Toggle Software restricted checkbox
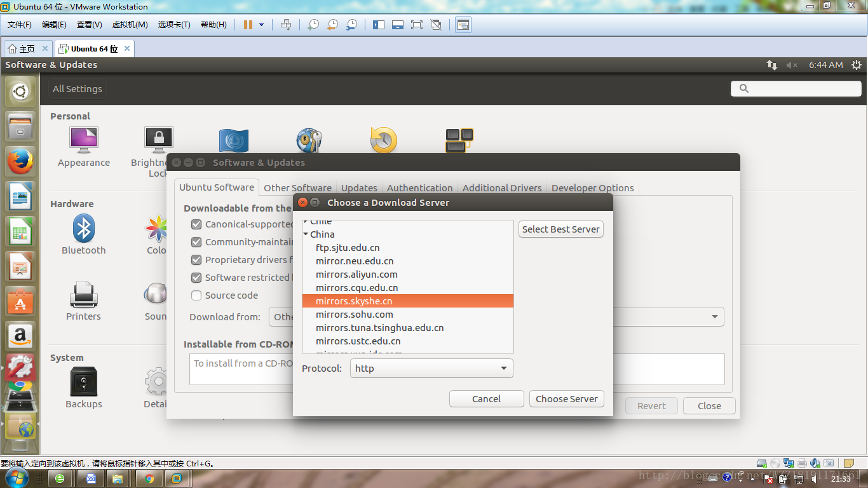Viewport: 868px width, 488px height. coord(196,278)
